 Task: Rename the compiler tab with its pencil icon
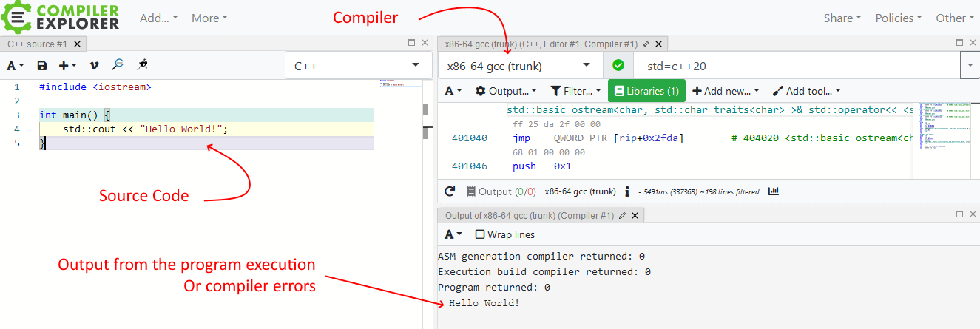click(x=646, y=44)
